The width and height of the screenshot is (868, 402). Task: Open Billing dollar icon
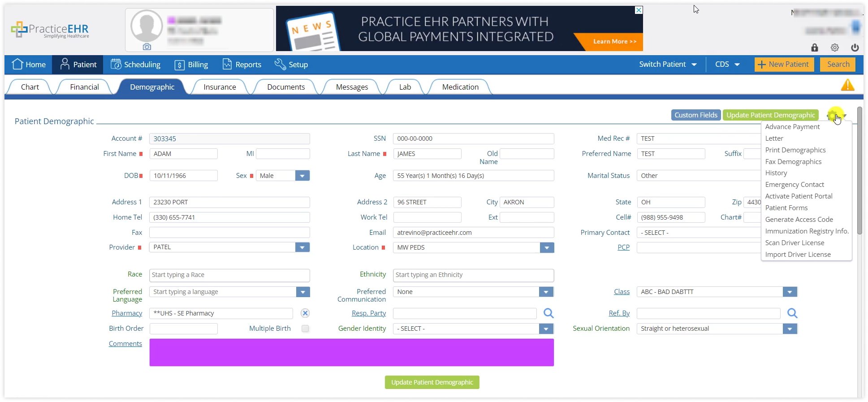coord(179,65)
